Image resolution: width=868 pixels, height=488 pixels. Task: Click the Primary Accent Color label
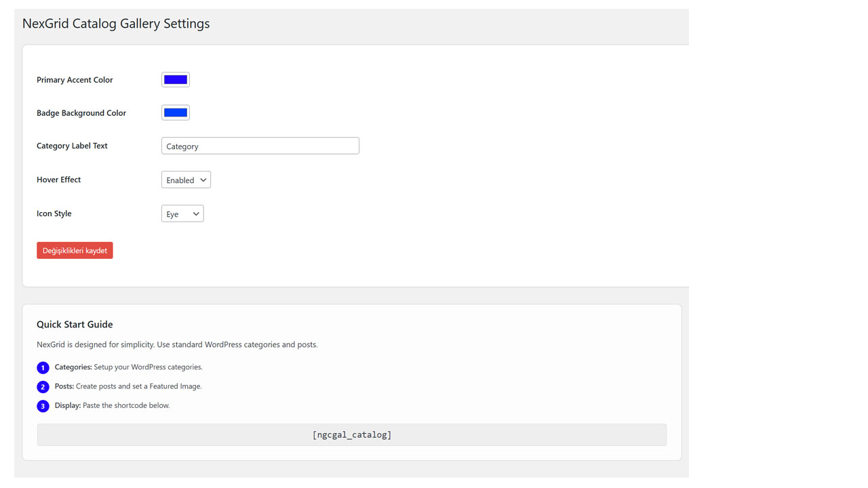pyautogui.click(x=75, y=80)
